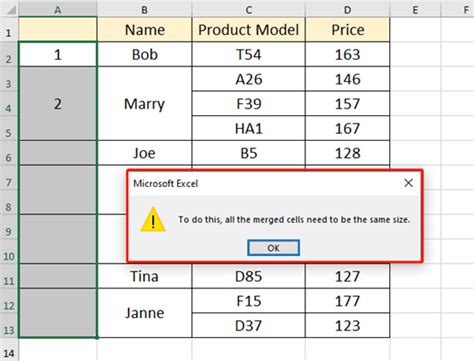Click the cell with name Bob
Viewport: 474px width, 361px height.
[144, 54]
